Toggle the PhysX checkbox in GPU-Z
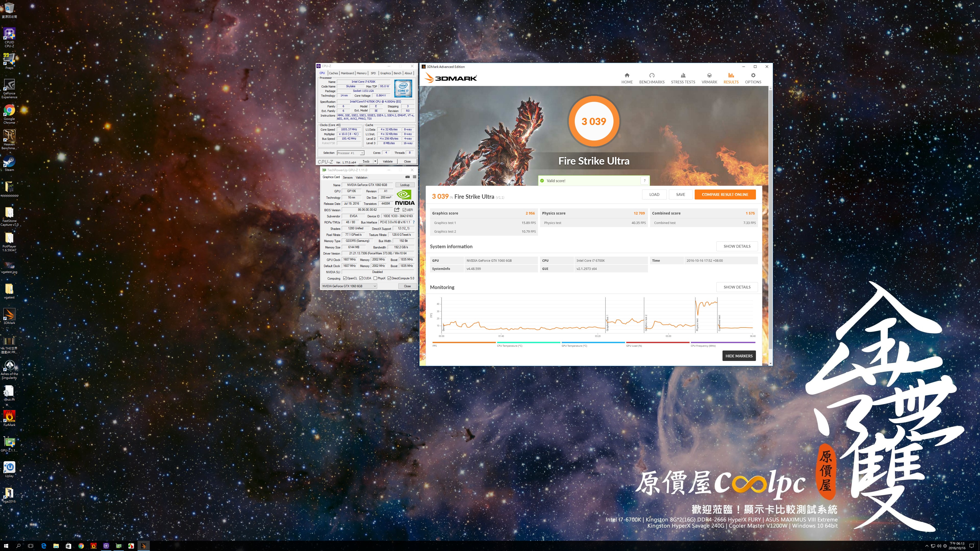The height and width of the screenshot is (551, 980). (375, 278)
